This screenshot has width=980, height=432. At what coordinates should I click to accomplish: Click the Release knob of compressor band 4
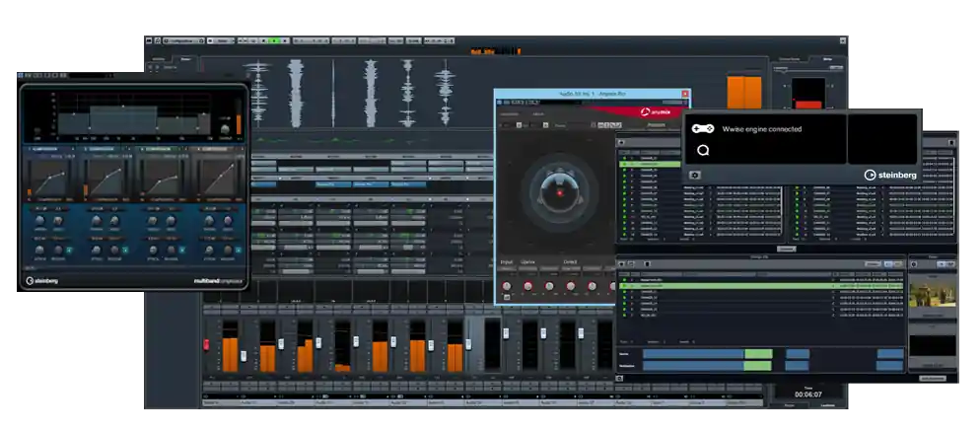(226, 251)
